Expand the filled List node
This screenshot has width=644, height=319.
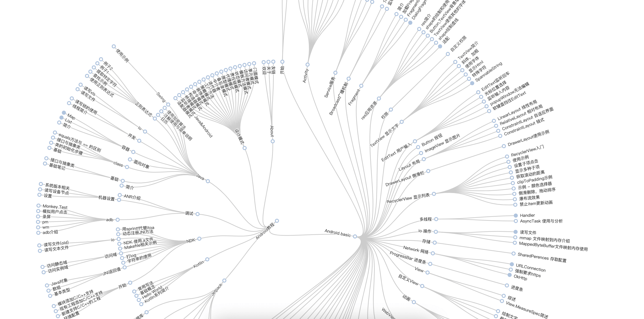coord(62,118)
